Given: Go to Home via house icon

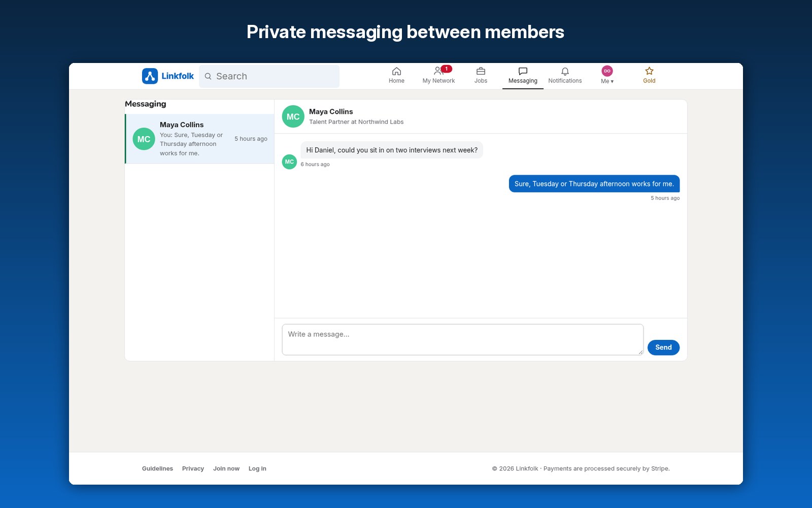Looking at the screenshot, I should (396, 71).
